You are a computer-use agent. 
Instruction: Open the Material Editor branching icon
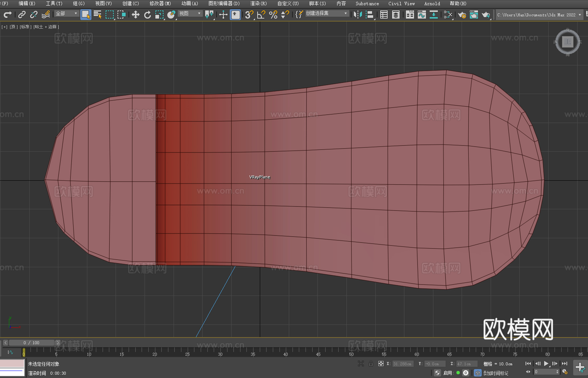[x=448, y=14]
